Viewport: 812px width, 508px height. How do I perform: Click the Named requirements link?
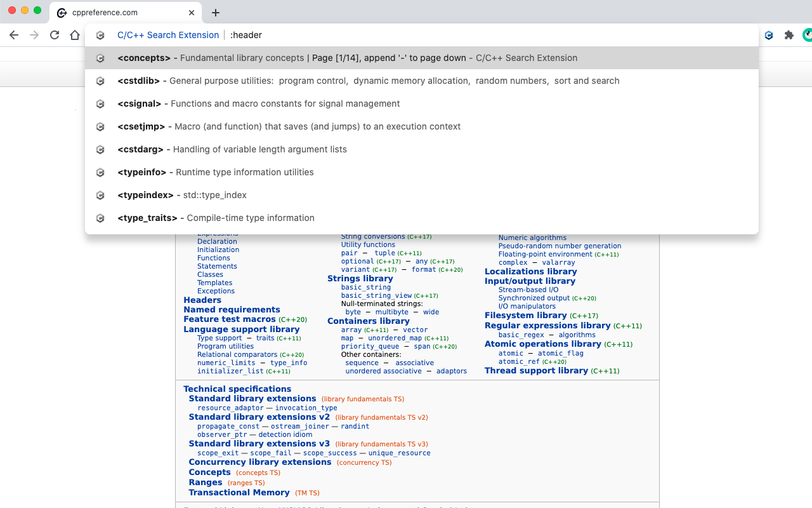click(x=231, y=309)
